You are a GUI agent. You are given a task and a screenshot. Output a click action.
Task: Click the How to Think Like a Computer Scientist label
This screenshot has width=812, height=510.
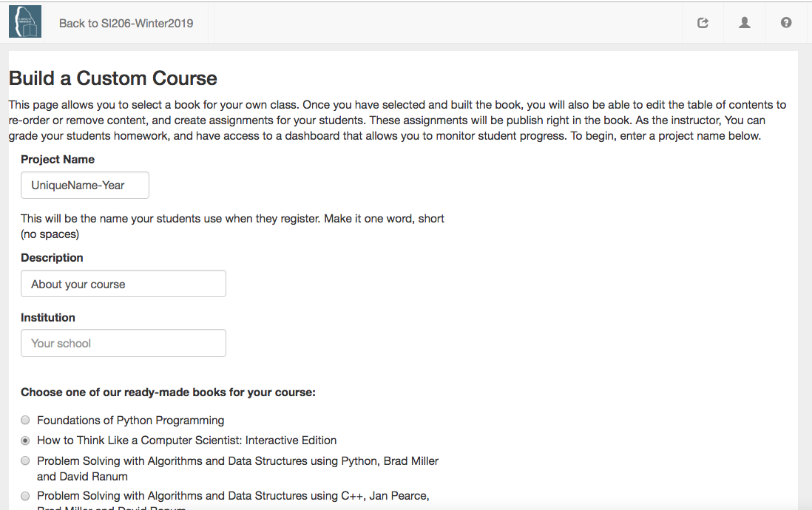[186, 441]
